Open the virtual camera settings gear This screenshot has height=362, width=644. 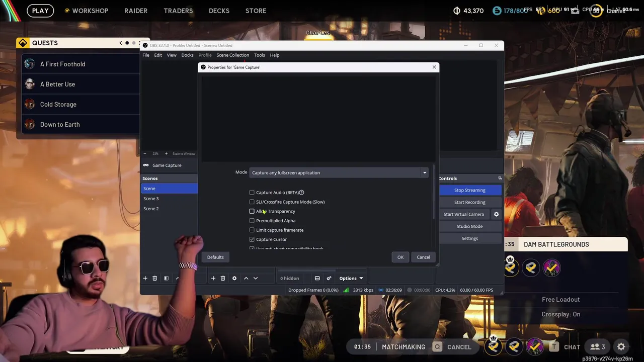pyautogui.click(x=496, y=214)
